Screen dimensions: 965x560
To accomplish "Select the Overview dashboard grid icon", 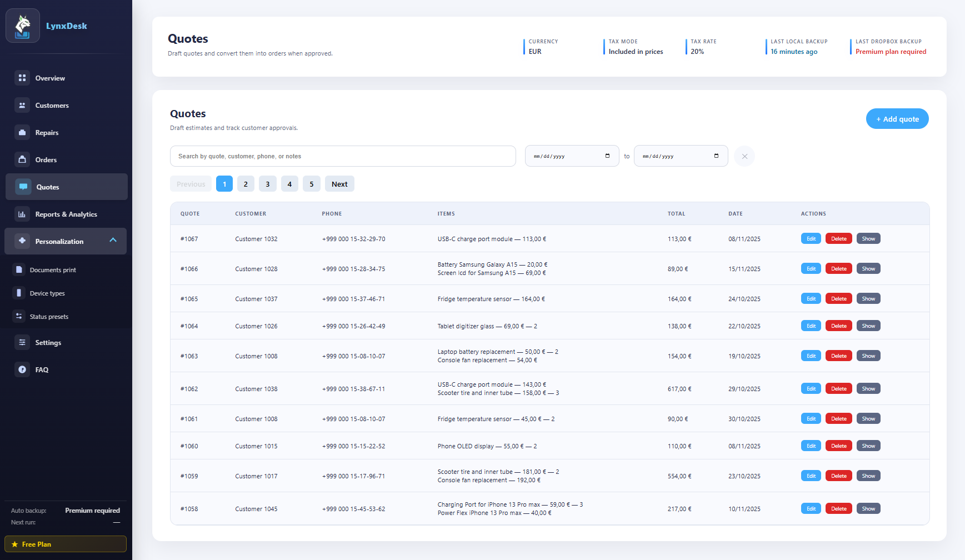I will click(x=22, y=78).
